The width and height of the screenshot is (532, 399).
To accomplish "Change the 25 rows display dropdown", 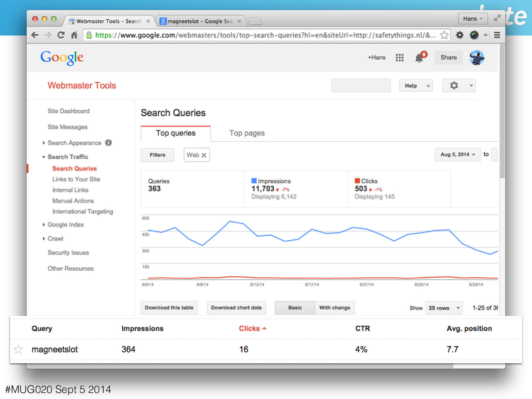I will coord(444,308).
